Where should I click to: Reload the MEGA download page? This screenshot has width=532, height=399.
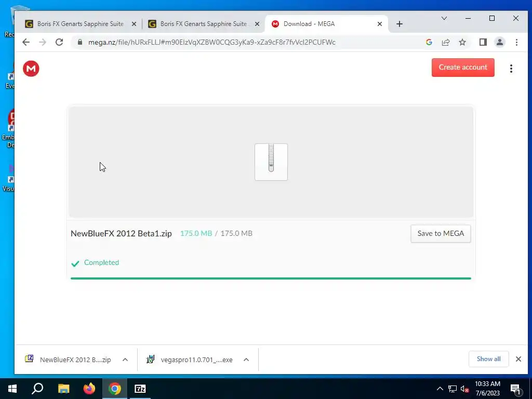[59, 42]
